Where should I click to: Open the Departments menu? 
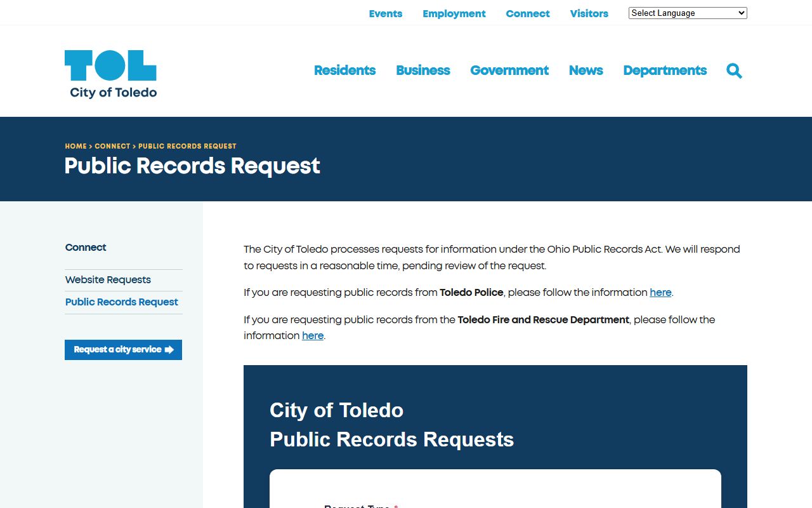(x=665, y=70)
